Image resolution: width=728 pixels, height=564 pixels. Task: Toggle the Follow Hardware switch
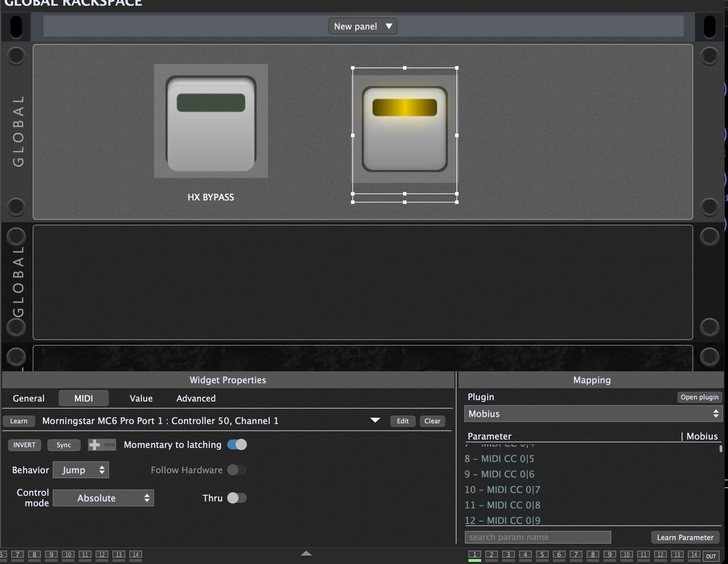pyautogui.click(x=237, y=470)
